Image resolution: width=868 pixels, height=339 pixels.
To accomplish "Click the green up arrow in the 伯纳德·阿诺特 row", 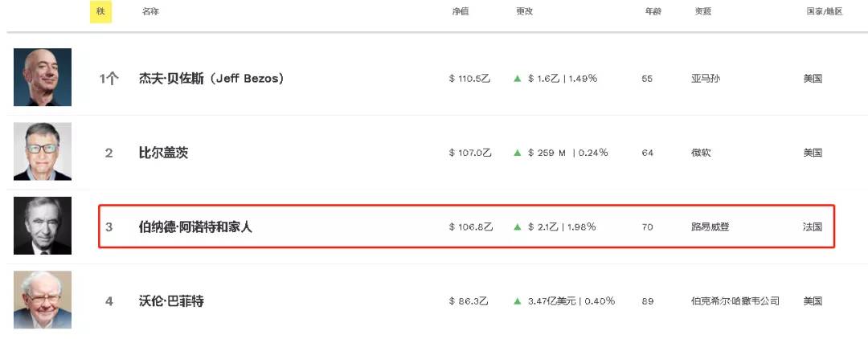I will click(518, 227).
